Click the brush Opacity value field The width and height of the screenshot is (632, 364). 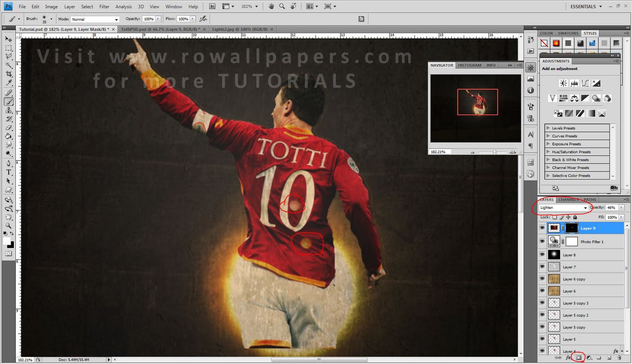coord(149,19)
